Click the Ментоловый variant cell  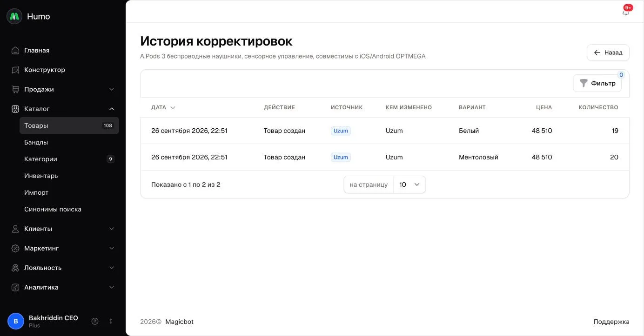click(478, 157)
